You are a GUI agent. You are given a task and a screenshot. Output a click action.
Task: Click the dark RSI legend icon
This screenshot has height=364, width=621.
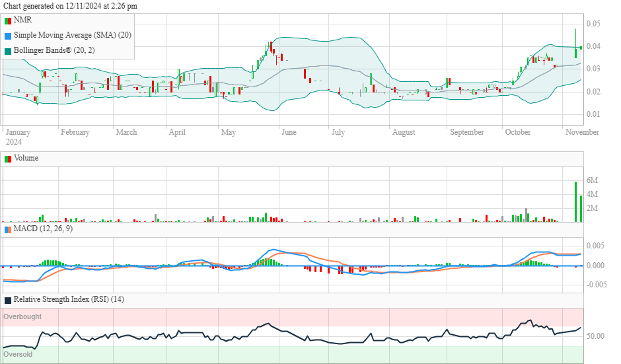point(8,300)
